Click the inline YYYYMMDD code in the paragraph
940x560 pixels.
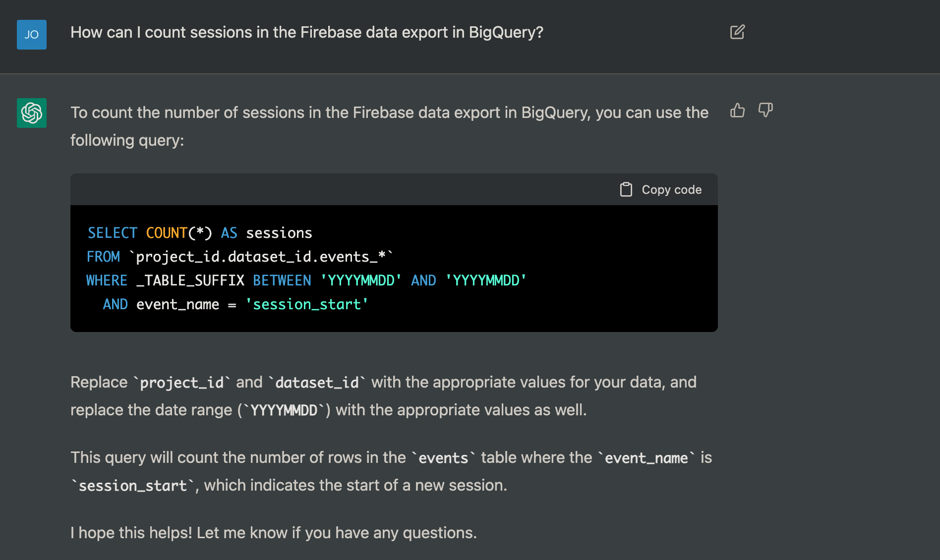(x=284, y=410)
